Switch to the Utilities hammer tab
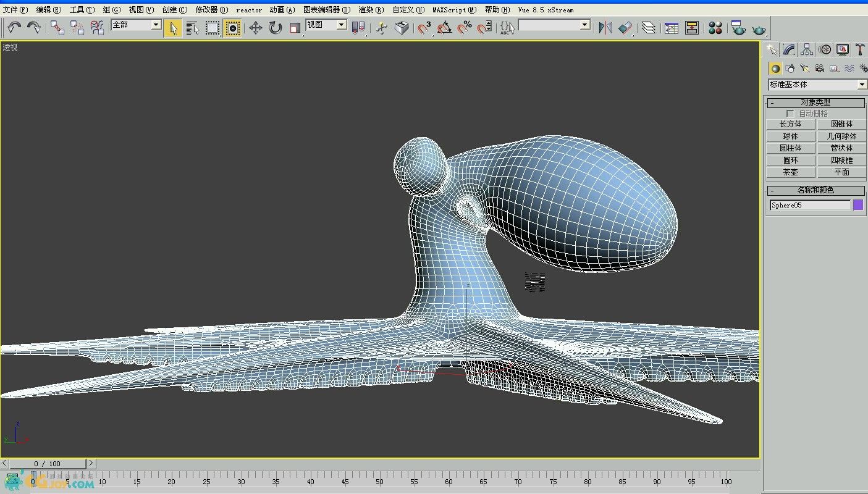Screen dimensions: 868x494 point(860,49)
